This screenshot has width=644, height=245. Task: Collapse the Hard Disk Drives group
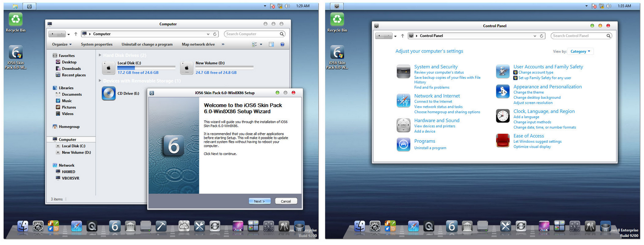tap(100, 55)
